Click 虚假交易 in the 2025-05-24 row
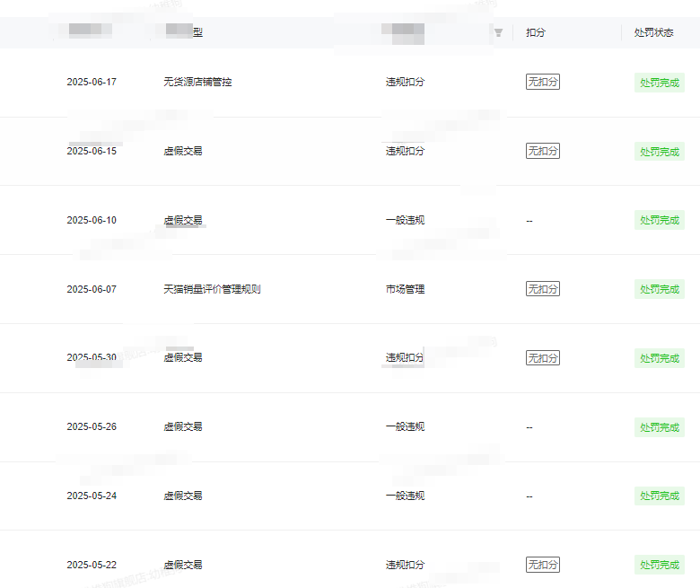This screenshot has width=700, height=588. (182, 496)
